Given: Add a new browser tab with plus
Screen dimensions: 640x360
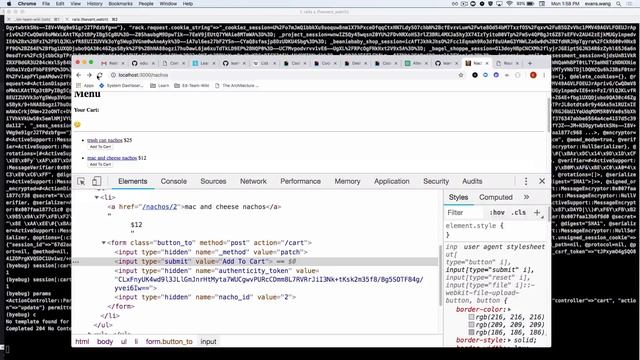Looking at the screenshot, I should pos(530,63).
